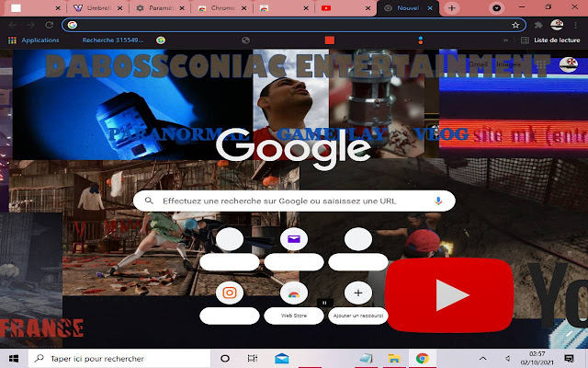
Task: Open the Extensions puzzle menu
Action: tap(538, 25)
